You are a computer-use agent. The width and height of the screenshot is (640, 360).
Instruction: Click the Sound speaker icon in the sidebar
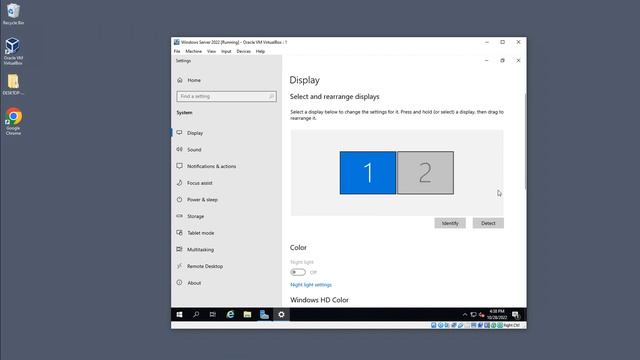pos(179,149)
